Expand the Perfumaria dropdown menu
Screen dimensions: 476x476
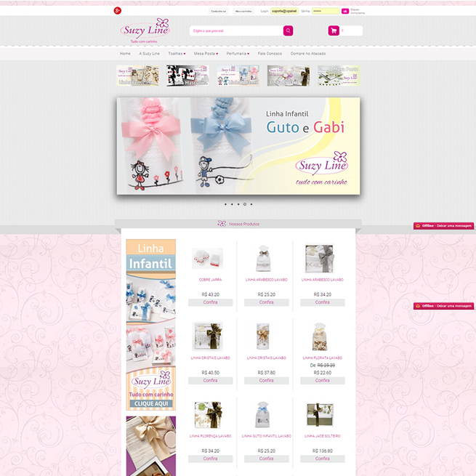pyautogui.click(x=238, y=54)
